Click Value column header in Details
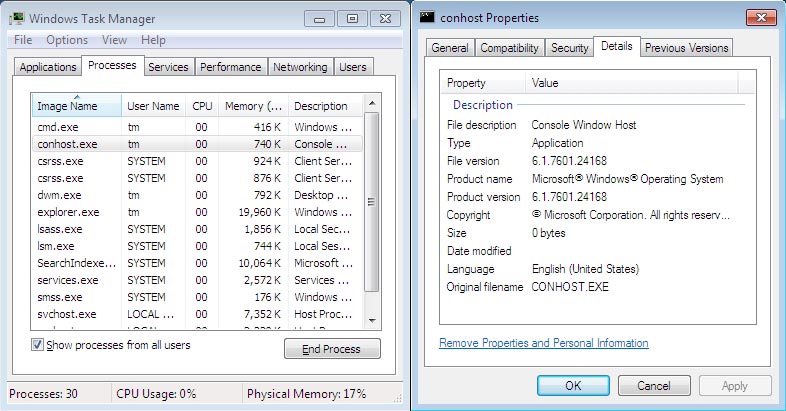The image size is (786, 411). pos(632,83)
